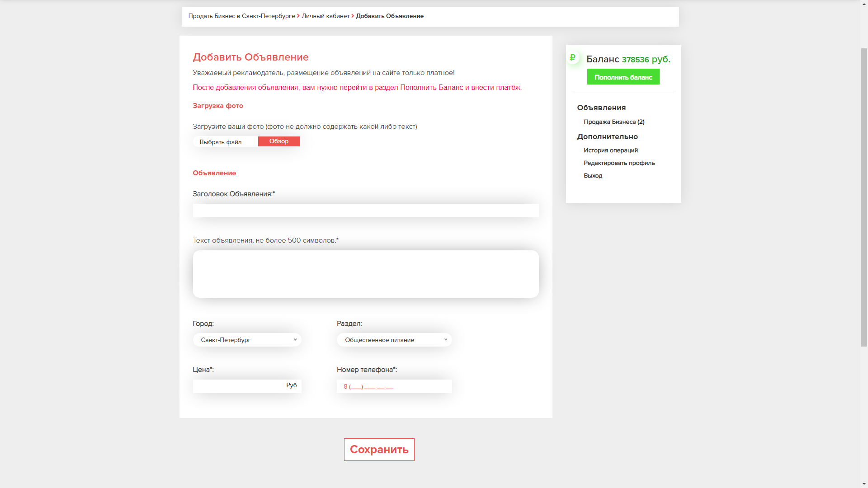
Task: Open История операций menu item
Action: coord(610,150)
